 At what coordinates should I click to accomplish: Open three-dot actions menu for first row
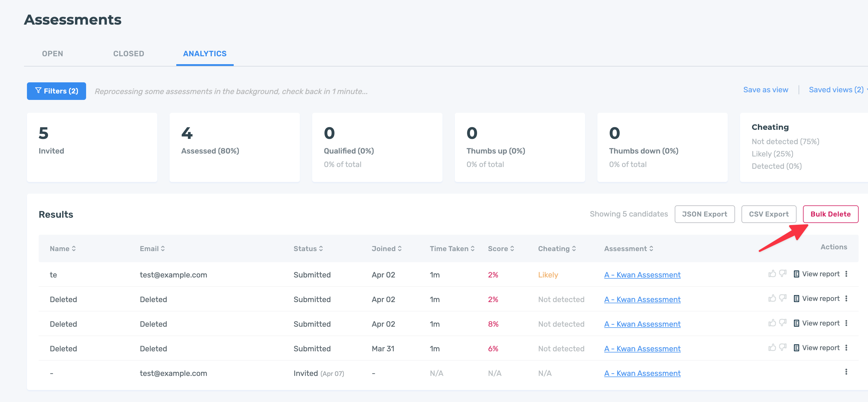(x=846, y=274)
